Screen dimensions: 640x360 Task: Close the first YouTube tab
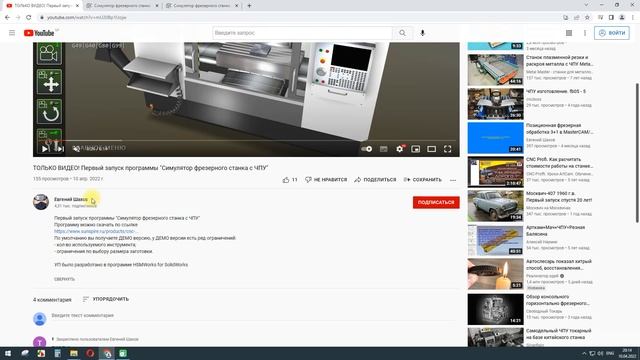coord(77,6)
